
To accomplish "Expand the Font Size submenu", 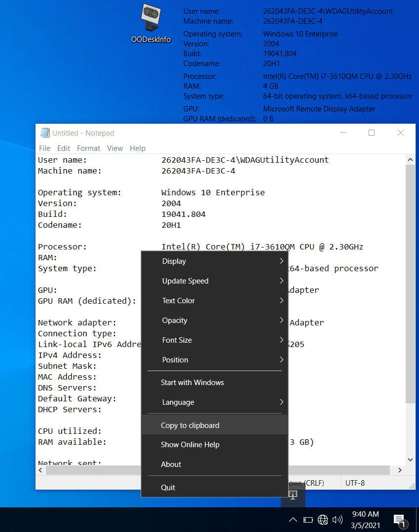I will [215, 340].
